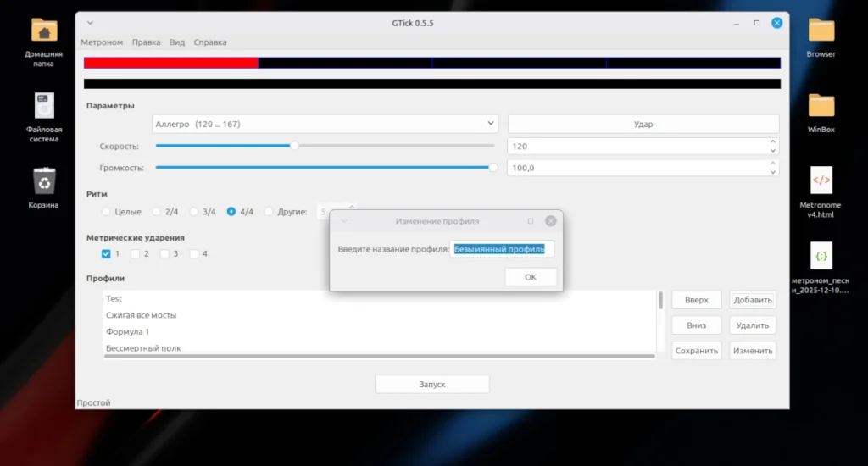Decrease speed value with down arrow
This screenshot has height=466, width=868.
click(773, 151)
